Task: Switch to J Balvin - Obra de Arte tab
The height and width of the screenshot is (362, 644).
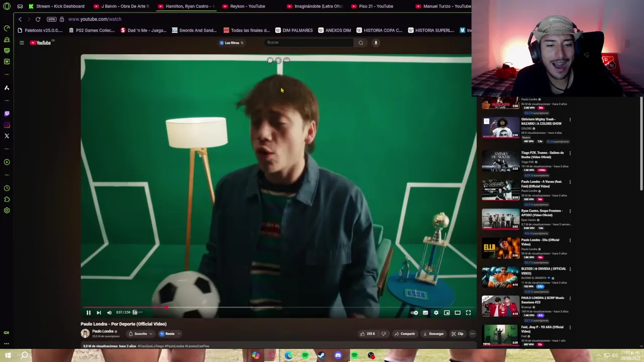Action: [122, 6]
